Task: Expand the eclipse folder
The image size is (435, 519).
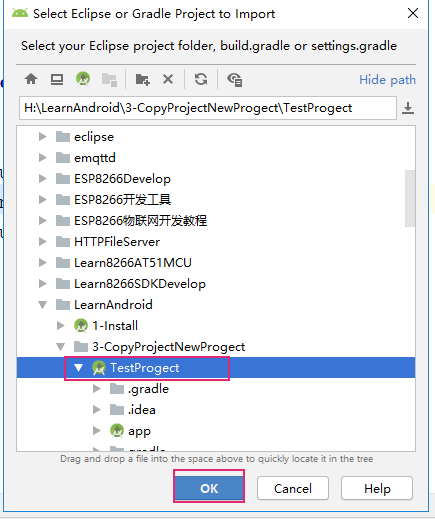Action: click(x=42, y=137)
